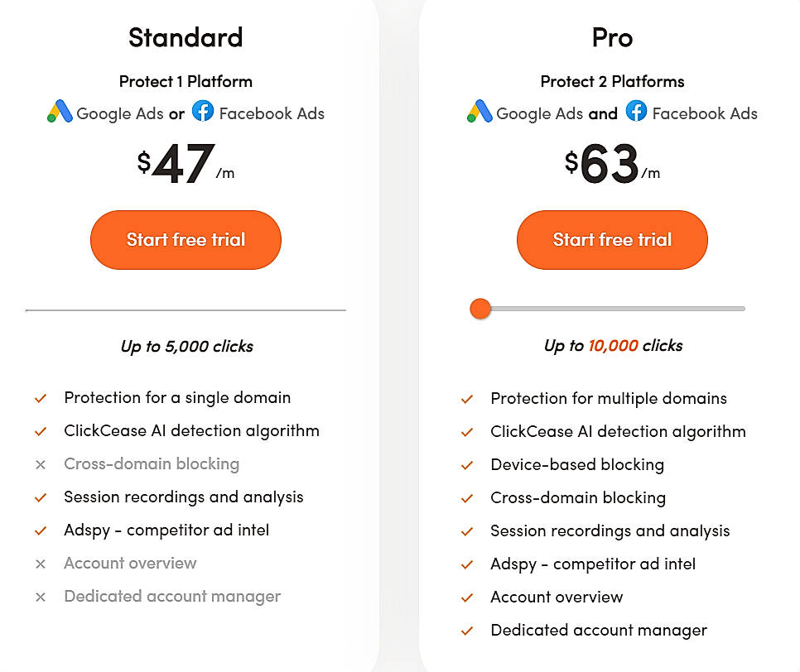Click the checkmark beside Adspy competitor ad intel
800x672 pixels.
click(x=41, y=530)
